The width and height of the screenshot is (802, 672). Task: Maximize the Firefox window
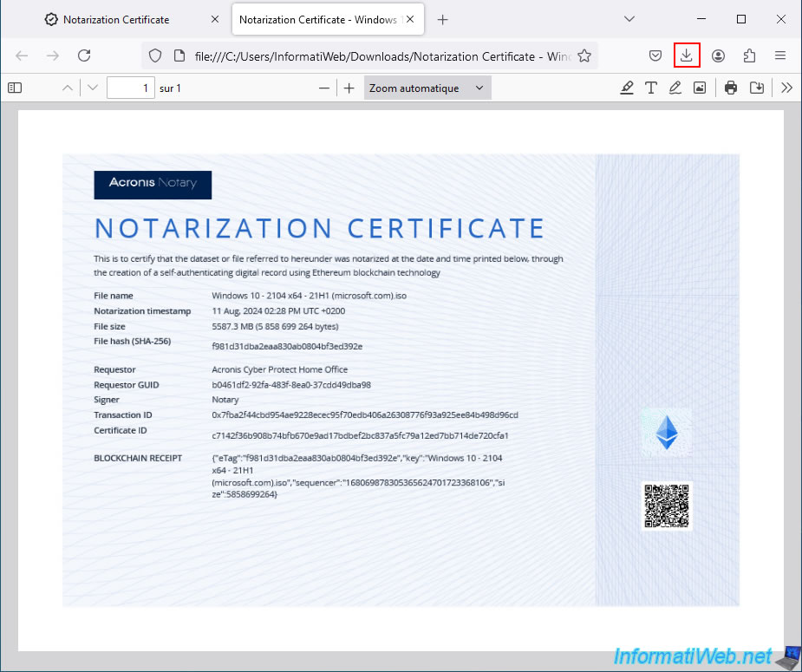click(741, 19)
